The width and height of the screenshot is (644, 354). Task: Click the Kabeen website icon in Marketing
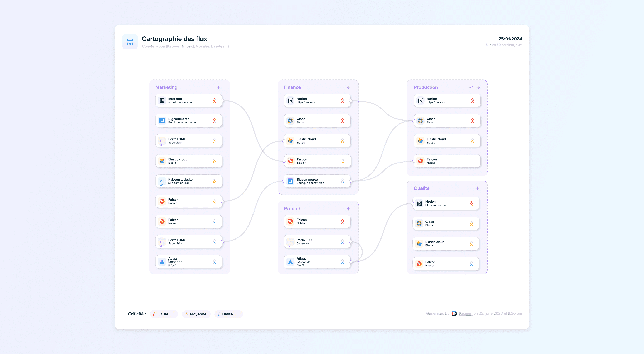click(162, 181)
